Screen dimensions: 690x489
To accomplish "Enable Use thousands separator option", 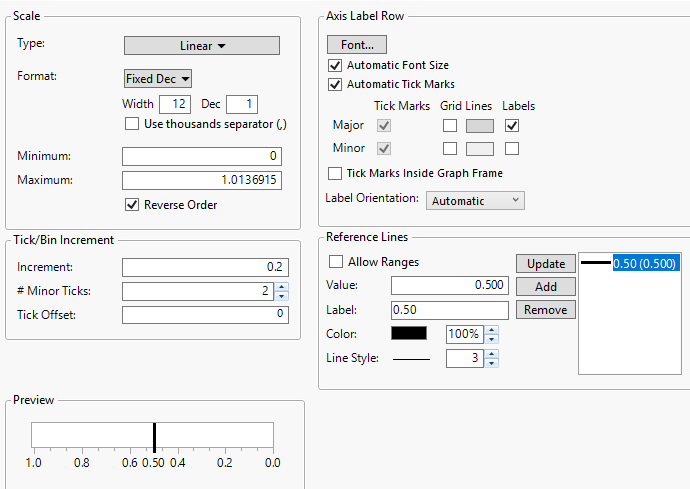I will 132,124.
